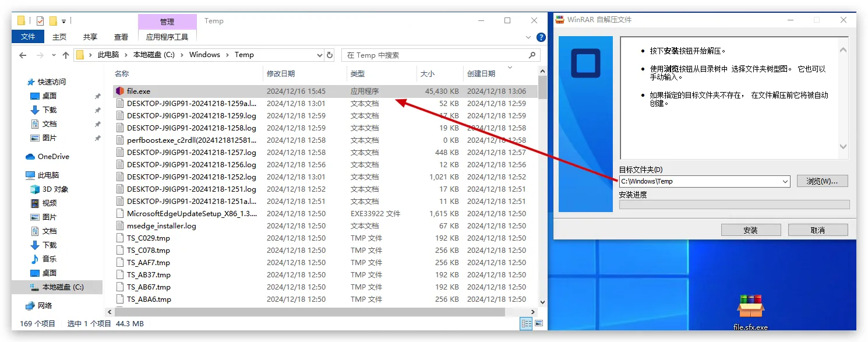Viewport: 868px width, 342px height.
Task: Click the 浏览(W)... button
Action: tap(822, 181)
